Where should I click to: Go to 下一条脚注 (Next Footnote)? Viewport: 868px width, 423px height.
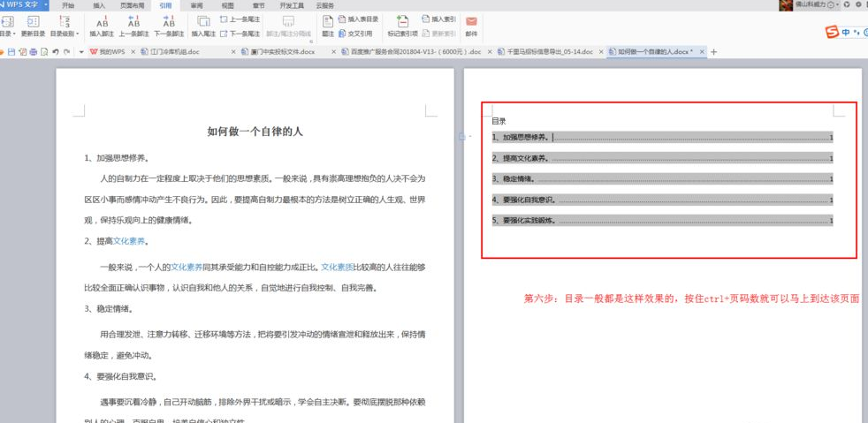click(x=169, y=22)
